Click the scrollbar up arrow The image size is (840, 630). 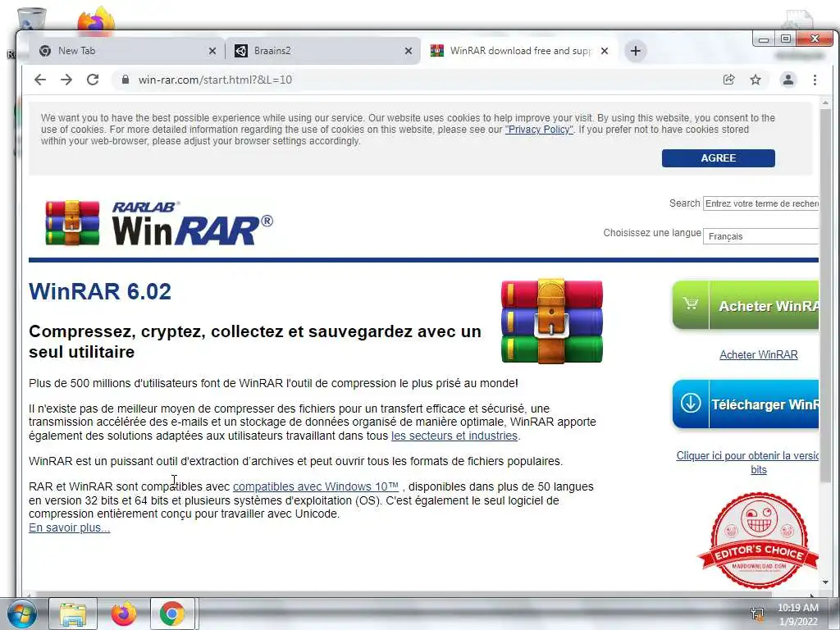[825, 102]
